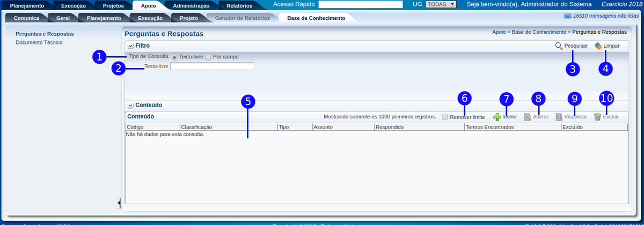The width and height of the screenshot is (644, 225).
Task: Collapse the Filtro section
Action: point(130,46)
